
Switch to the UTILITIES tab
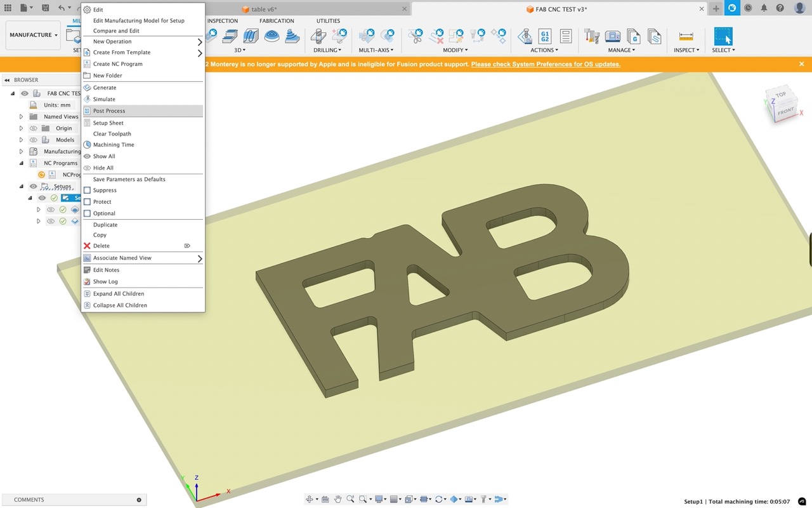coord(328,21)
